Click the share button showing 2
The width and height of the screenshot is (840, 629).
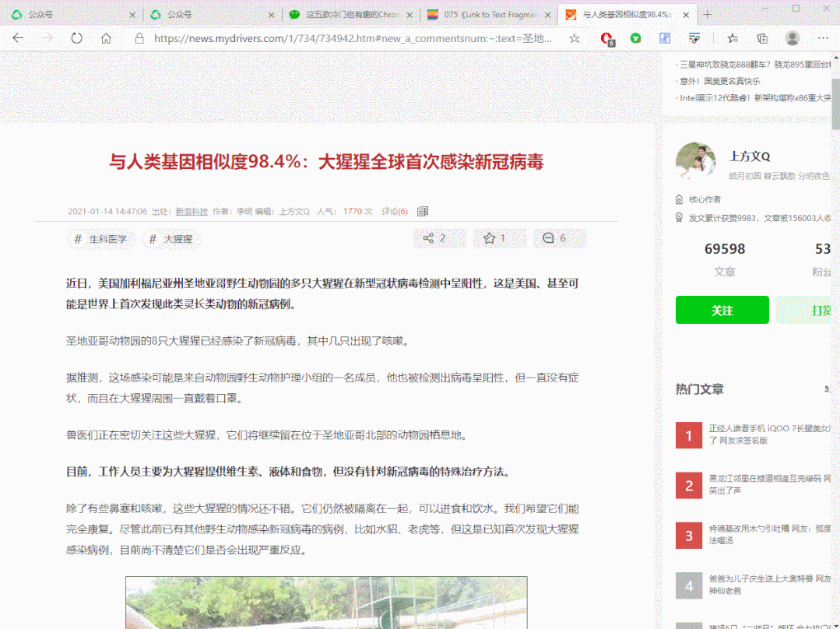pyautogui.click(x=440, y=238)
